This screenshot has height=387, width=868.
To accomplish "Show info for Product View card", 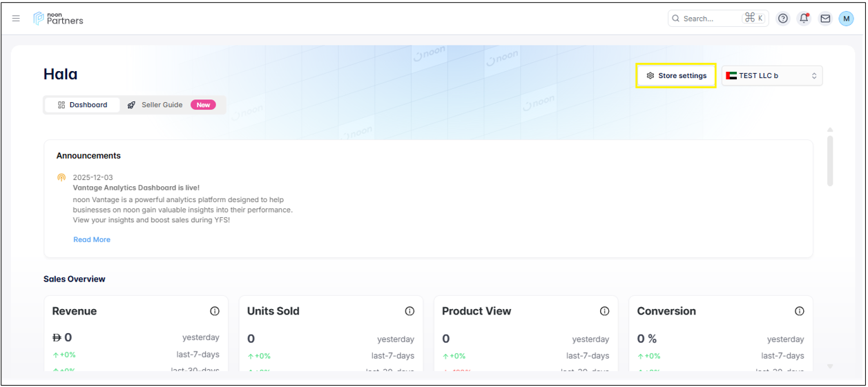I will click(x=604, y=311).
